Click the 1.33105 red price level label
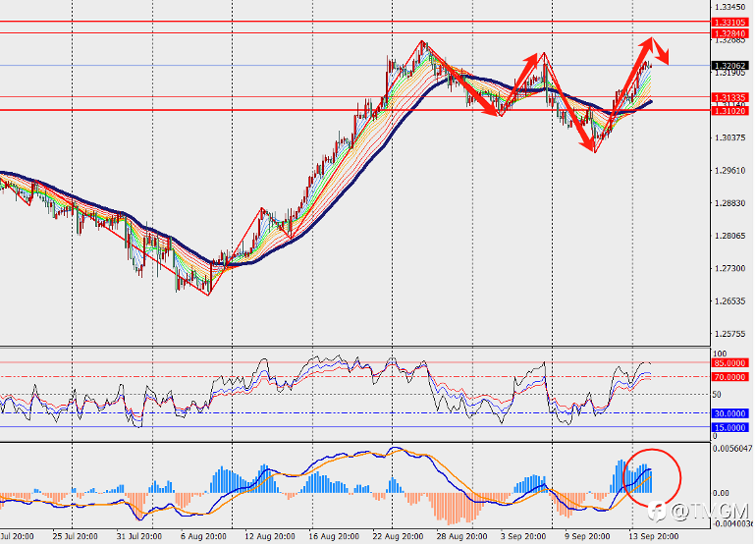The height and width of the screenshot is (545, 756). (729, 23)
